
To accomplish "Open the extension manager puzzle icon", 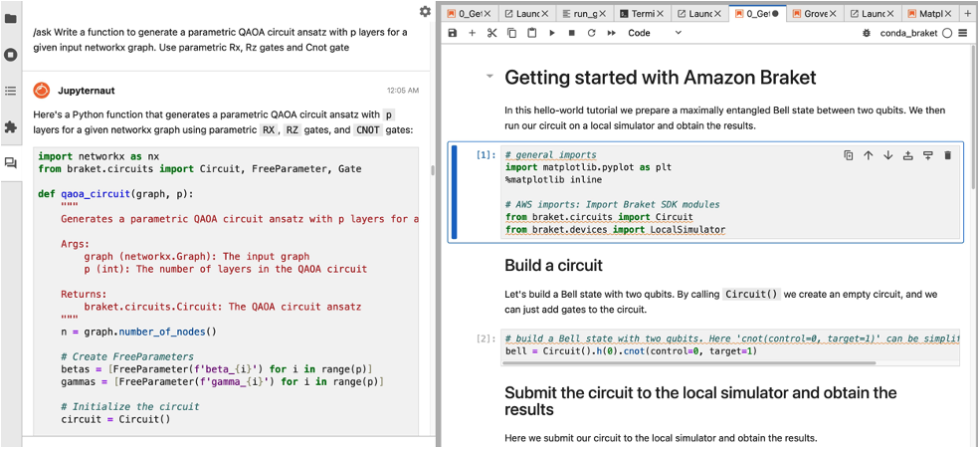I will point(11,127).
